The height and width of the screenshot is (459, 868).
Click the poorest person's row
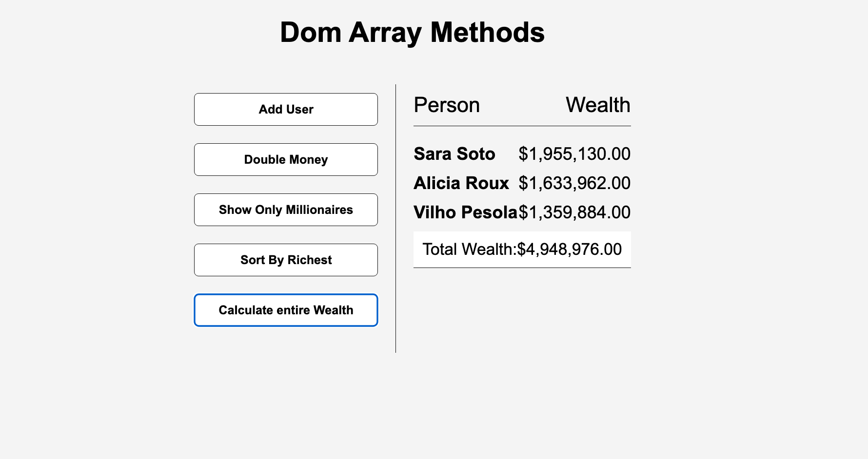click(x=522, y=212)
